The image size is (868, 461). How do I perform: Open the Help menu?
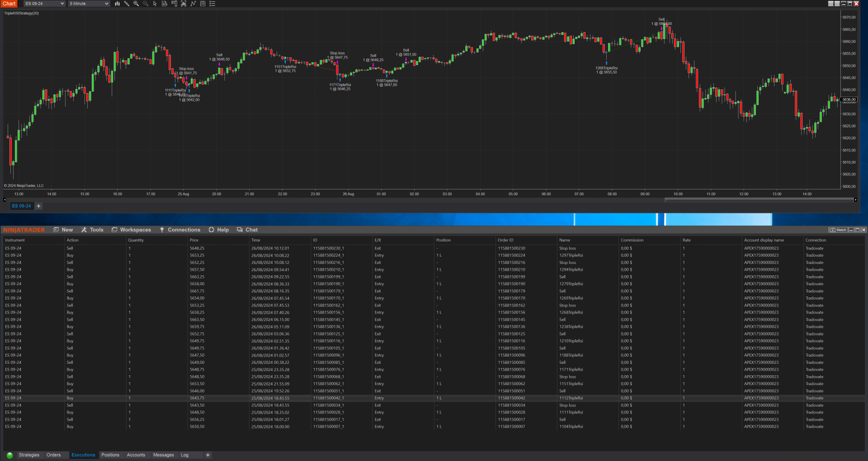click(x=219, y=230)
